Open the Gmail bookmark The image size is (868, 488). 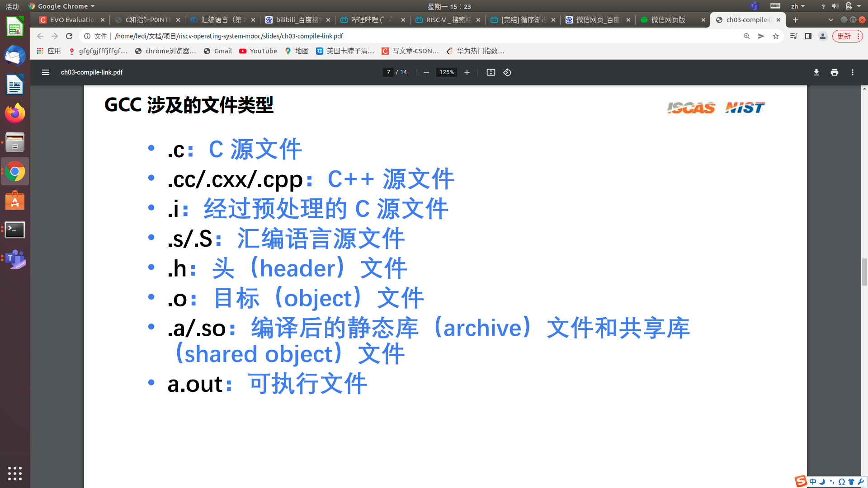coord(218,51)
